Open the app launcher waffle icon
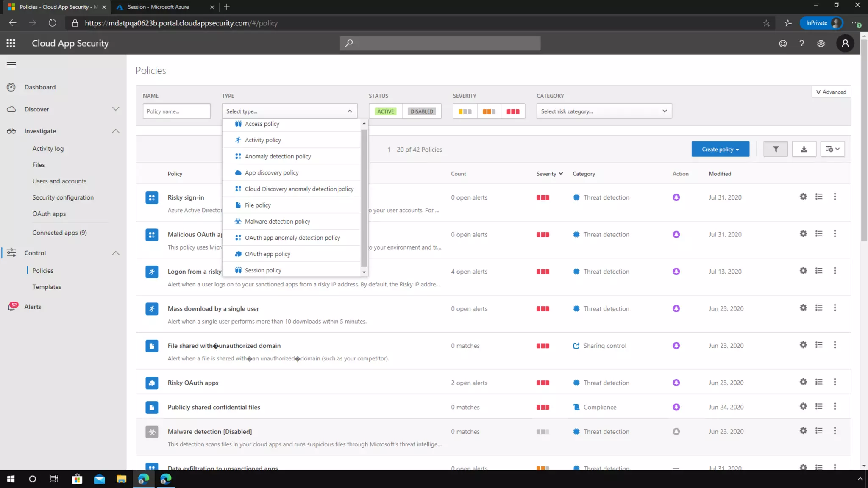 [11, 43]
